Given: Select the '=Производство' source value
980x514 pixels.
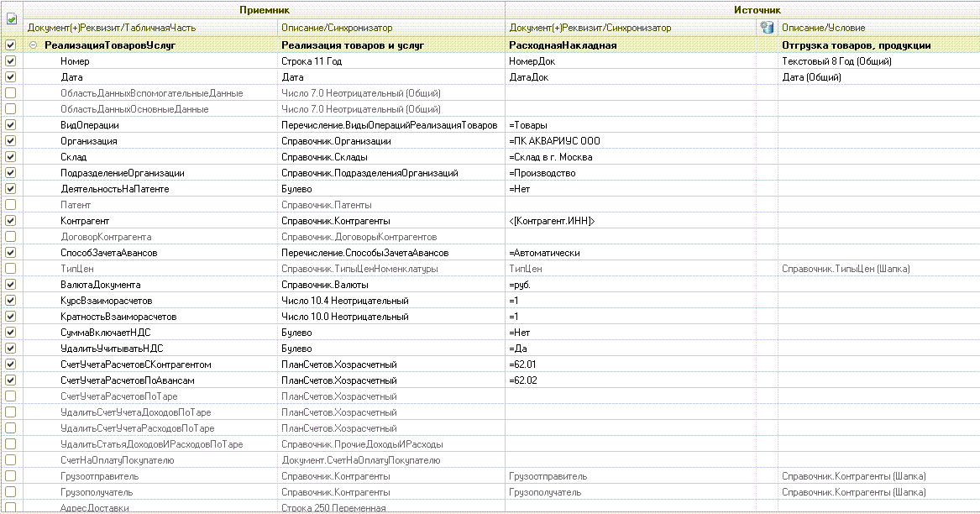Looking at the screenshot, I should (x=631, y=172).
